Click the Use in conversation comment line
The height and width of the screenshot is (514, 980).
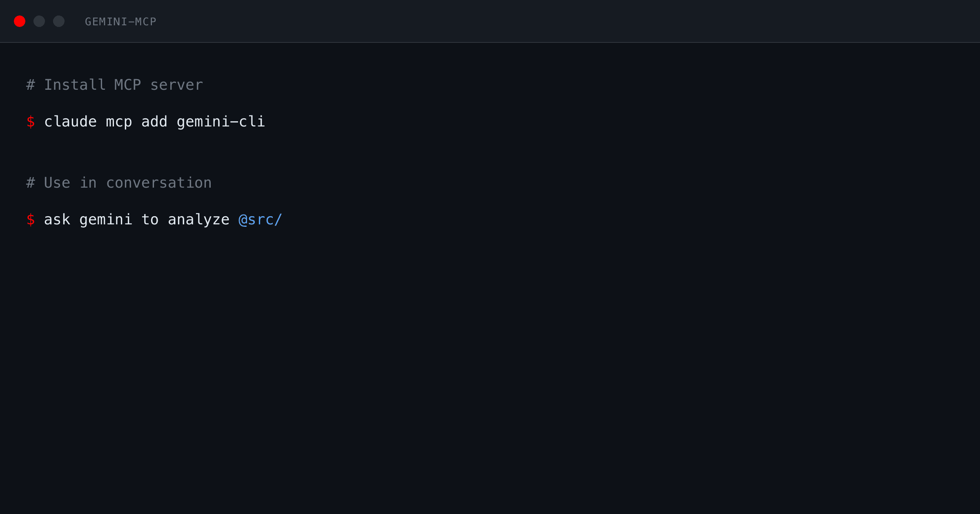[x=118, y=182]
